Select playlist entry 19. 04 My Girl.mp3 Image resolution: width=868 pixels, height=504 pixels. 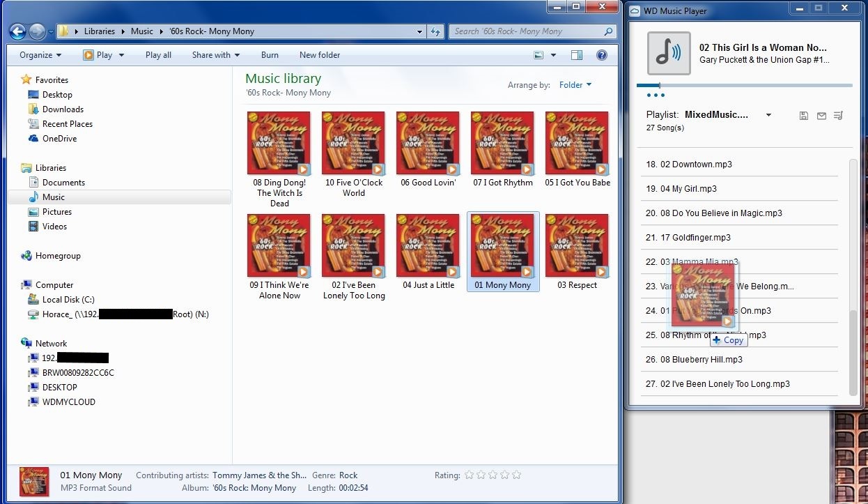tap(740, 189)
